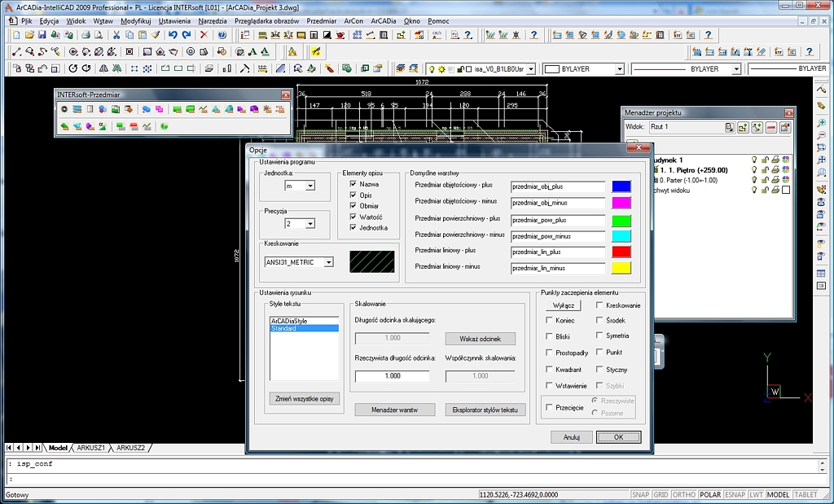Click blue swatch for przedmiar_obj_plus
This screenshot has height=504, width=834.
tap(621, 186)
